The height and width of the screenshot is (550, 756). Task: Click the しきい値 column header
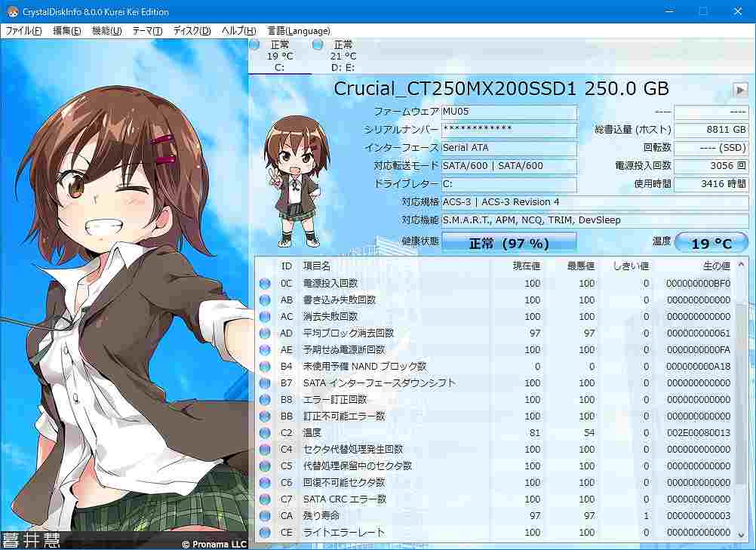[630, 266]
